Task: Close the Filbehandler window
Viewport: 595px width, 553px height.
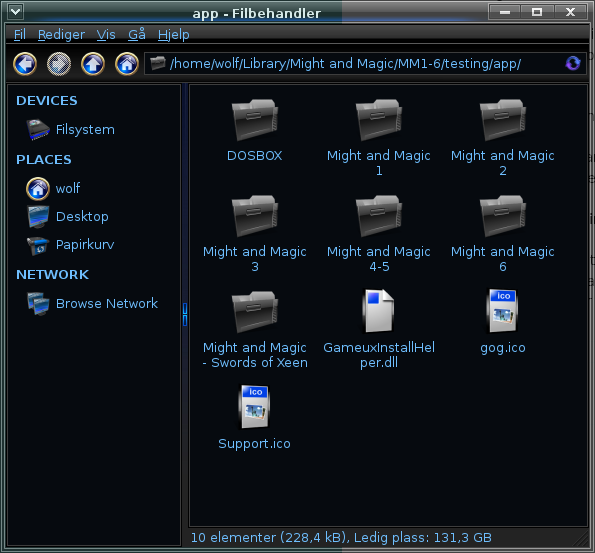Action: click(571, 12)
